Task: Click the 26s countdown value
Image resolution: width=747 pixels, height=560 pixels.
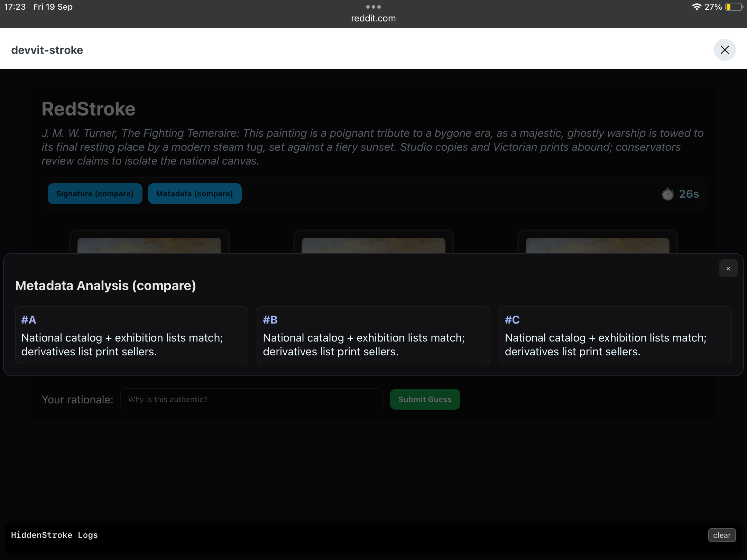Action: [x=689, y=194]
